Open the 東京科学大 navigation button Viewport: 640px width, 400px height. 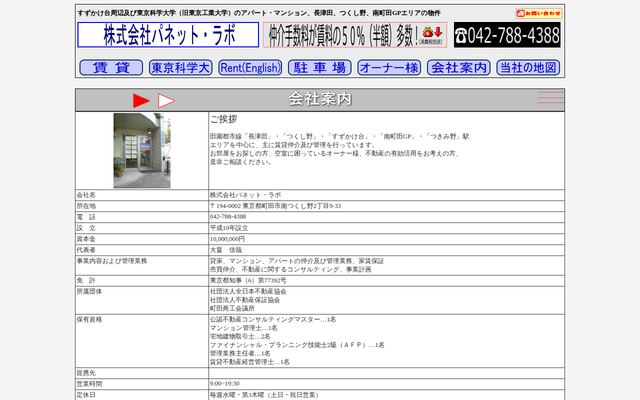(x=180, y=67)
